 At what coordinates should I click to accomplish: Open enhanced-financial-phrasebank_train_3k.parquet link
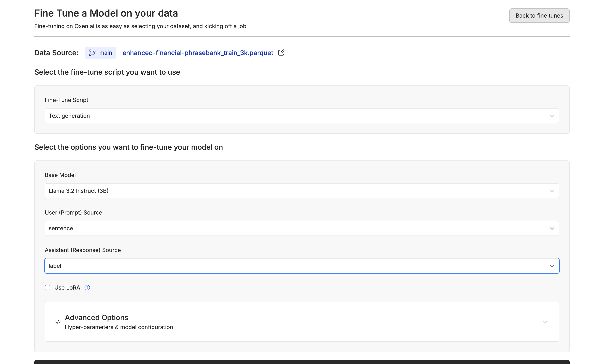coord(198,53)
